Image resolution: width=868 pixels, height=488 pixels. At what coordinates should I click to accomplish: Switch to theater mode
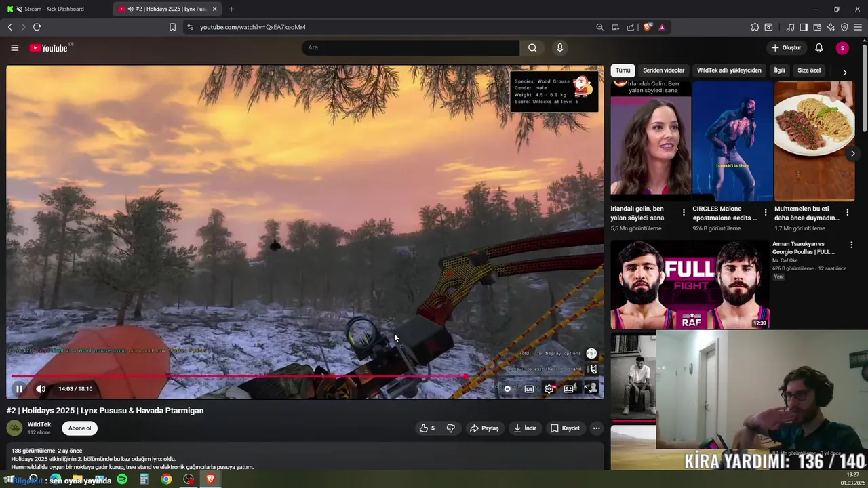[569, 388]
